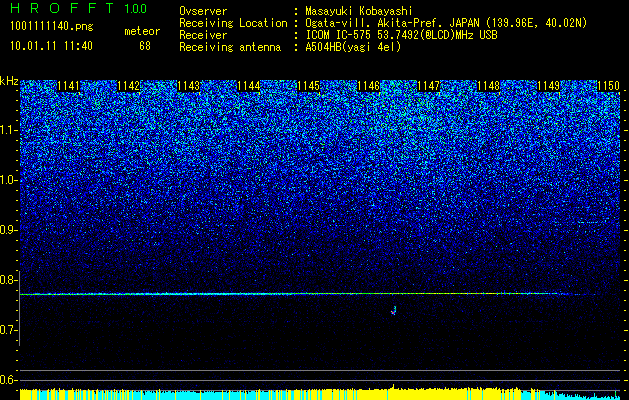
Task: Click the 1.1 frequency axis label
Action: [9, 130]
